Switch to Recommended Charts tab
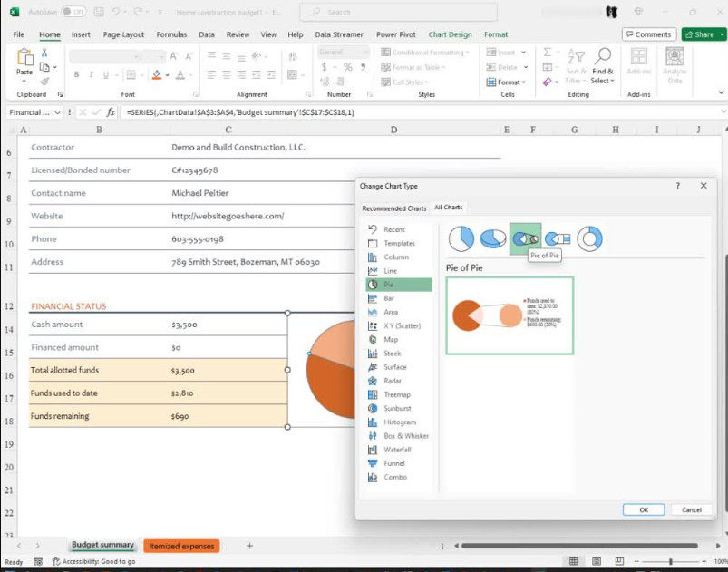 point(394,208)
